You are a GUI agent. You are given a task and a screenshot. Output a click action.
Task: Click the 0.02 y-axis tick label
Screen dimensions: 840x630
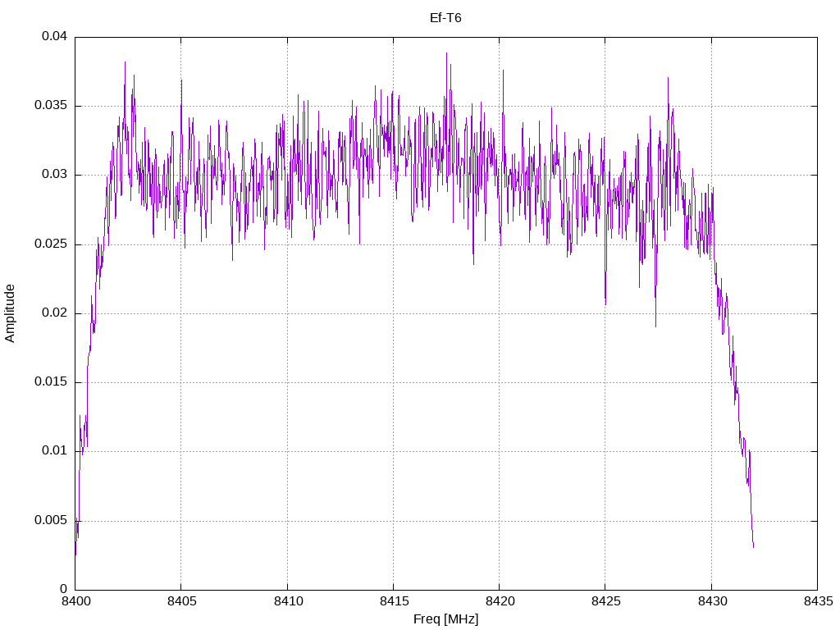click(55, 313)
